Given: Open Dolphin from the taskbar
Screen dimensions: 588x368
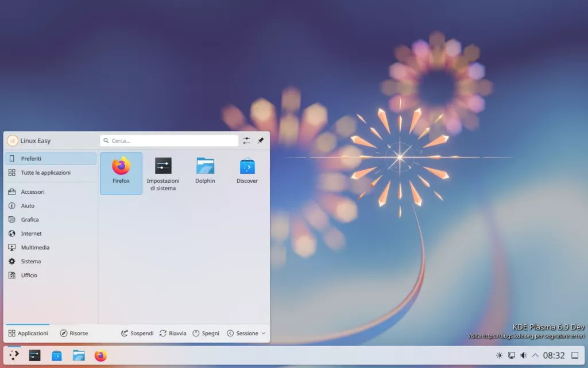Looking at the screenshot, I should pyautogui.click(x=79, y=355).
